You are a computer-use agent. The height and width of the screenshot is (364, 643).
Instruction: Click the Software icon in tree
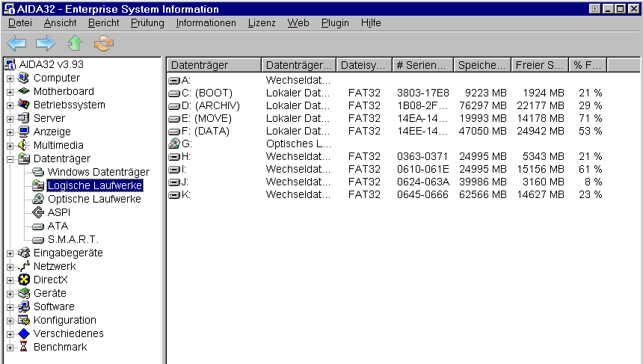24,306
